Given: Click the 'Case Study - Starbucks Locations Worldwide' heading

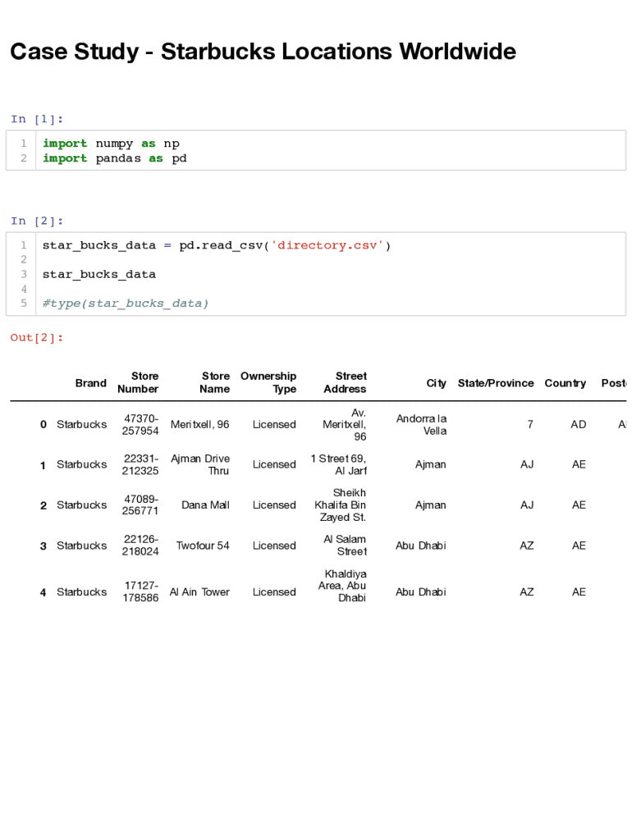Looking at the screenshot, I should (263, 52).
